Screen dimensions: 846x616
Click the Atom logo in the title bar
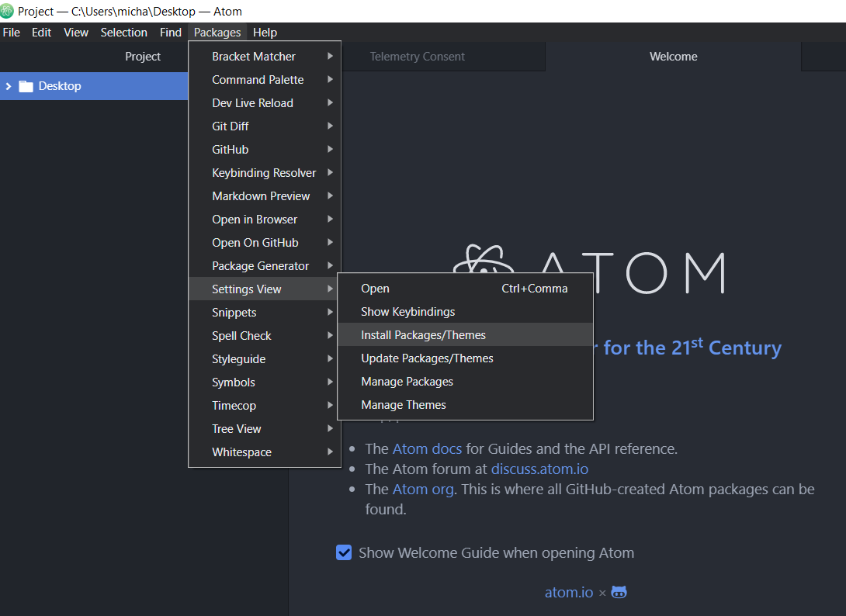pos(8,12)
